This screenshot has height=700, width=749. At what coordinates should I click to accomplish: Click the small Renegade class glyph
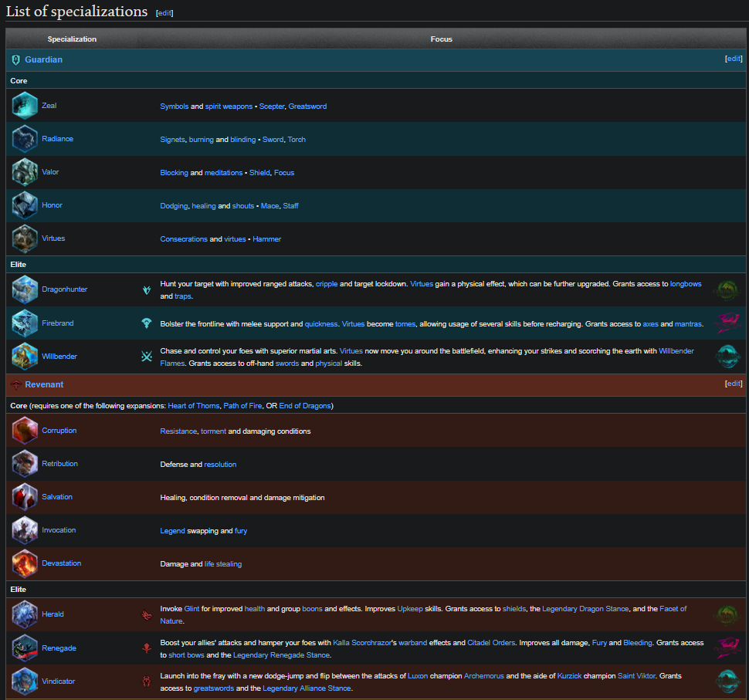(x=147, y=648)
